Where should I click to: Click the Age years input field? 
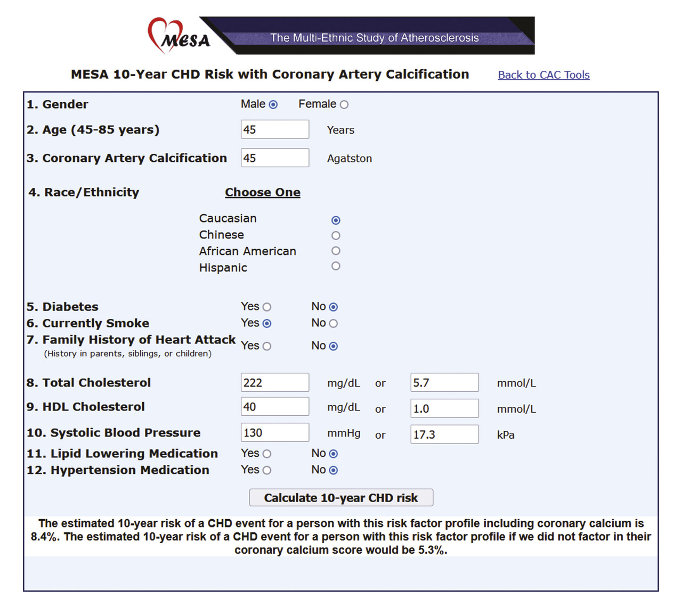[274, 130]
